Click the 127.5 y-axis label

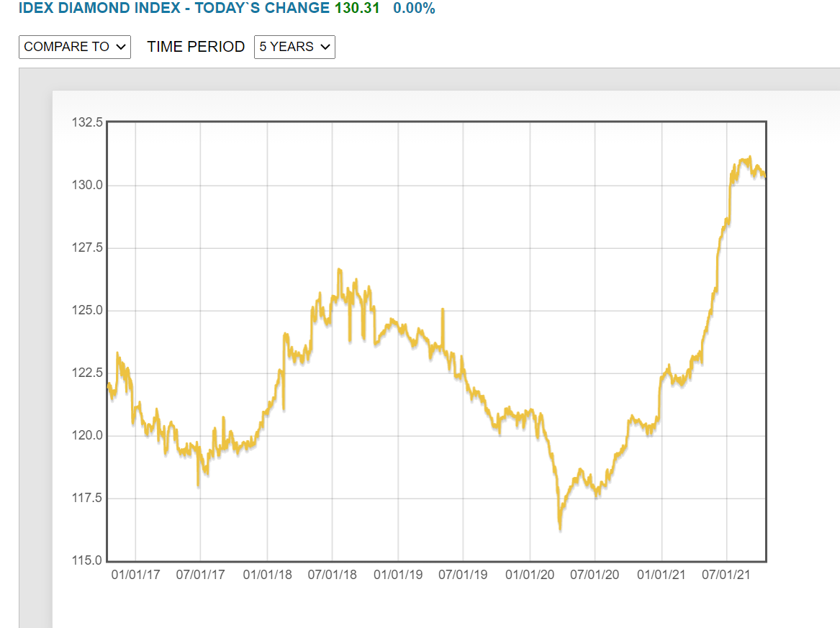click(x=87, y=248)
